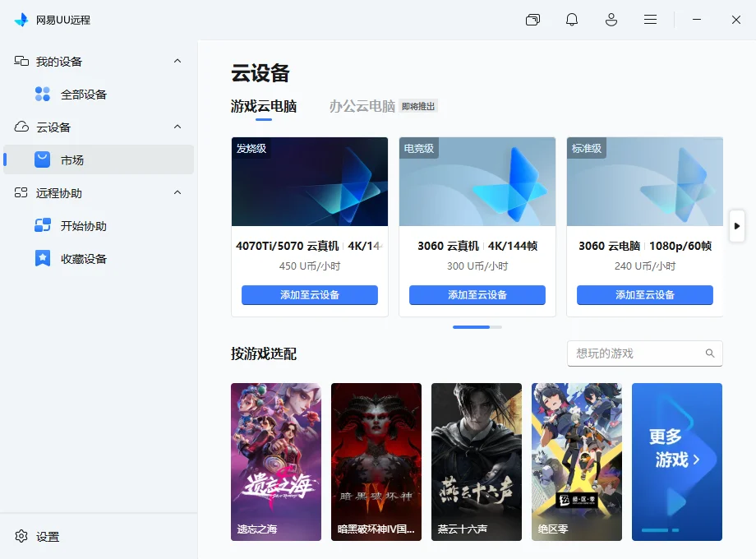This screenshot has width=756, height=559.
Task: Click the 网易UU远程 butterfly logo
Action: (x=21, y=20)
